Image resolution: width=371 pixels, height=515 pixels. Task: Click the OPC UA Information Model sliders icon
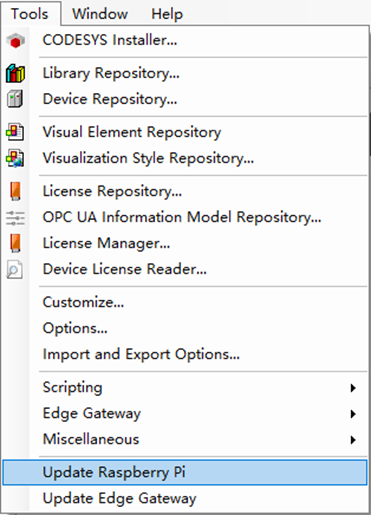pyautogui.click(x=15, y=218)
